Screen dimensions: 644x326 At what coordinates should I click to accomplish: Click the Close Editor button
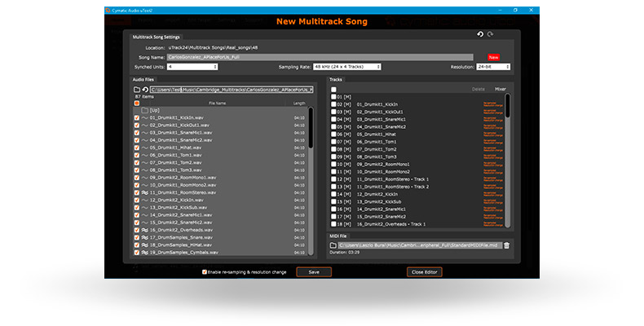click(x=424, y=272)
